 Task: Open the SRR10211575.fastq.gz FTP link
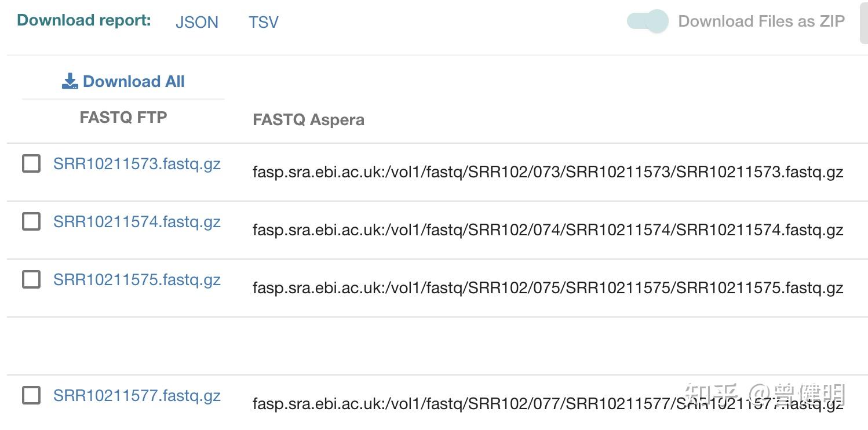(x=137, y=280)
